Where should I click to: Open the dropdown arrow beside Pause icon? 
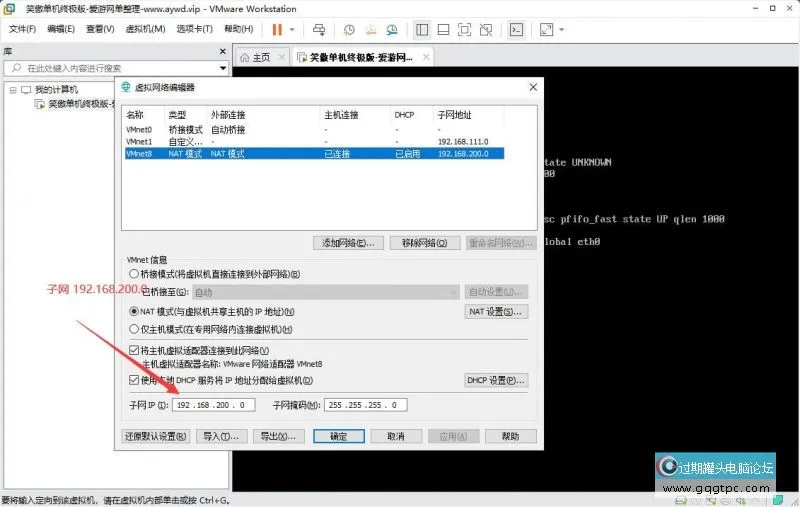(292, 30)
